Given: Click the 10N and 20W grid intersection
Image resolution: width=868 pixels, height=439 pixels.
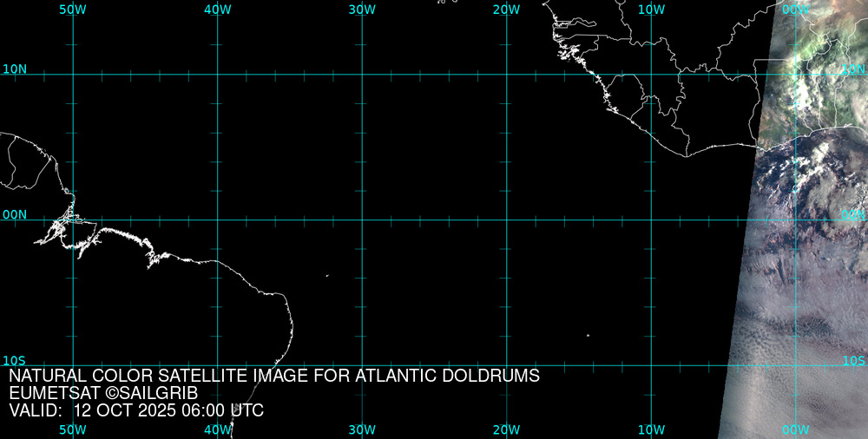Looking at the screenshot, I should (507, 75).
